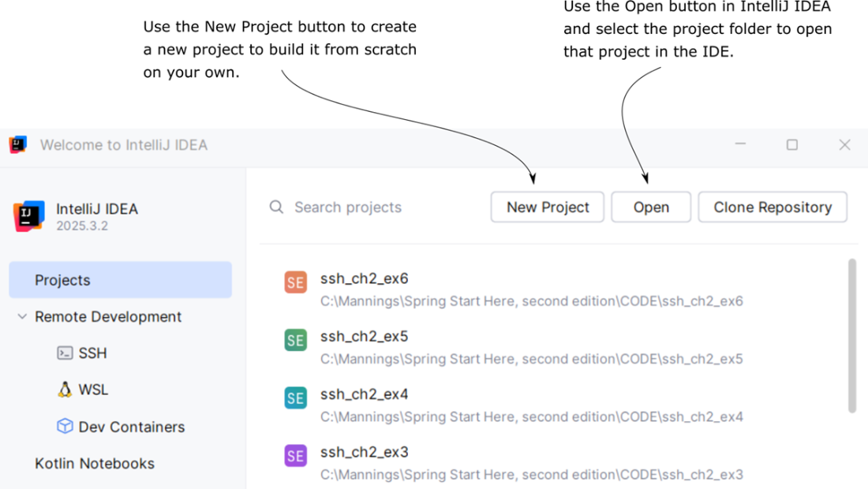Focus the Search projects field
868x489 pixels.
coord(348,207)
